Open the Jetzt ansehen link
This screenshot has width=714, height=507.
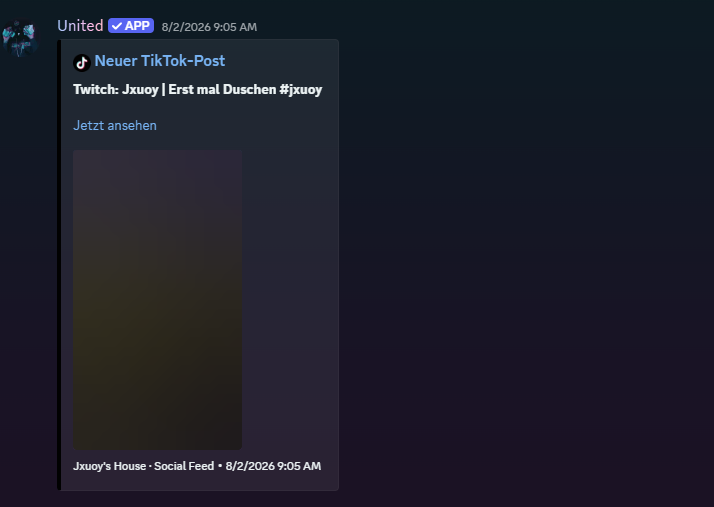115,125
